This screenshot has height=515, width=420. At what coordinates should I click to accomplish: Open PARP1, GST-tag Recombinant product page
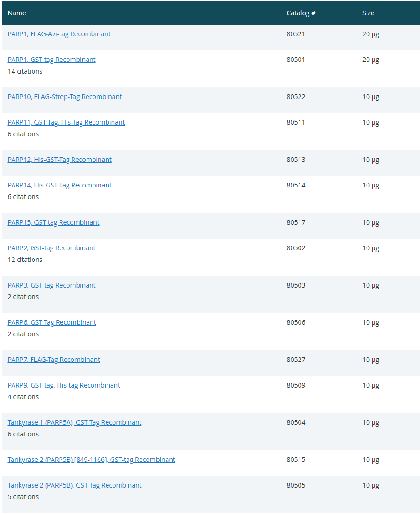pyautogui.click(x=52, y=60)
